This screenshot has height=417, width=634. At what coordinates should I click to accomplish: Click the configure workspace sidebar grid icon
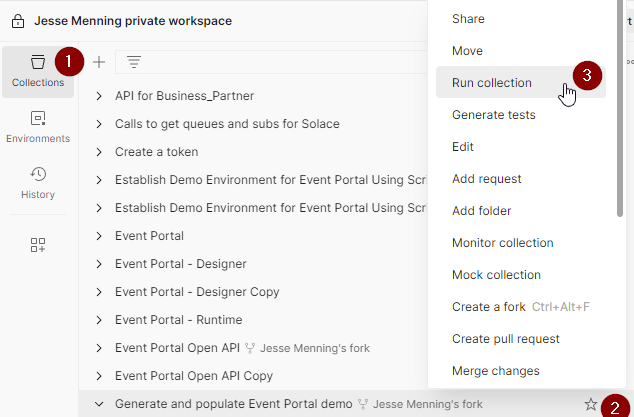point(38,245)
